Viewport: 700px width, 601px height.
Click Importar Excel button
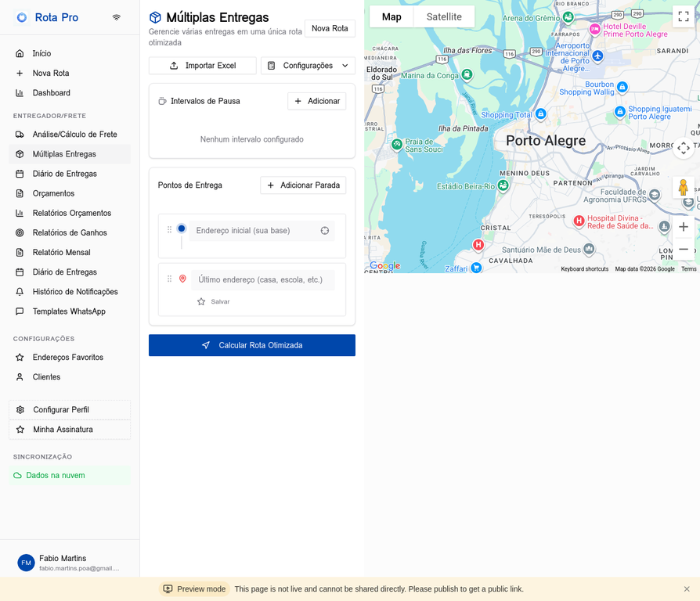pyautogui.click(x=203, y=66)
